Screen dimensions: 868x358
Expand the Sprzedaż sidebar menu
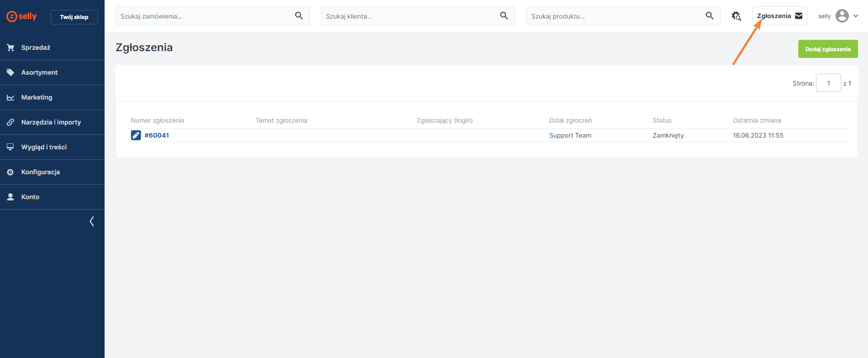[x=36, y=48]
